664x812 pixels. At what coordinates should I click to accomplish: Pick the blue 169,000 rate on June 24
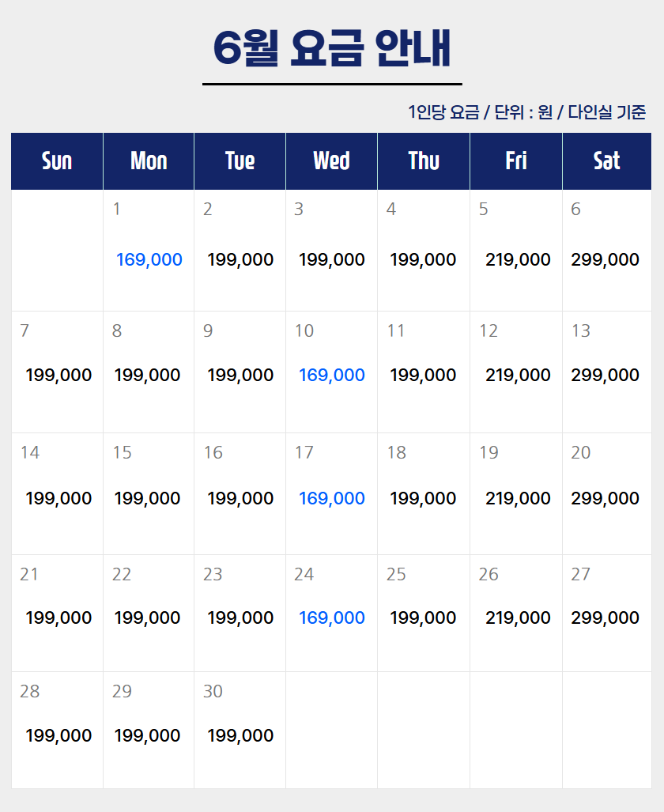[x=332, y=617]
